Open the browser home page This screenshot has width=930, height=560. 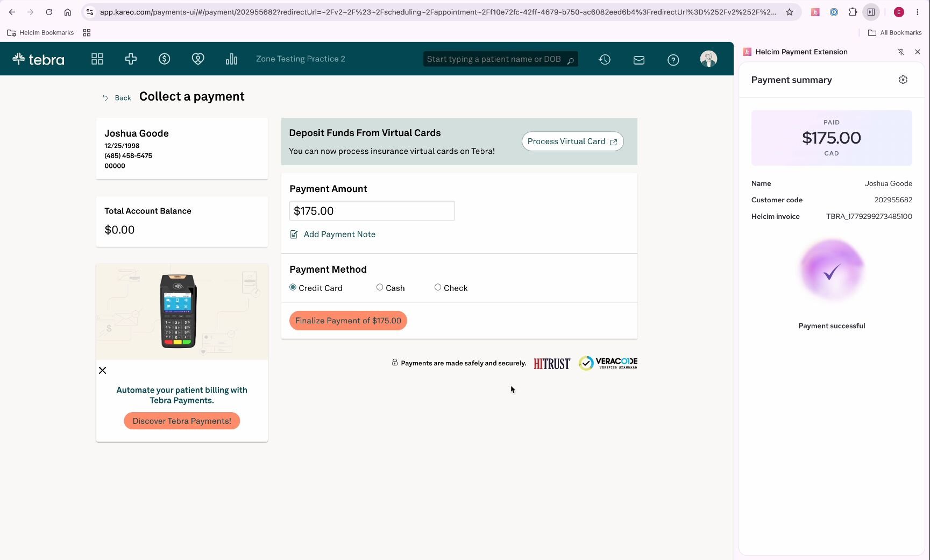point(68,12)
